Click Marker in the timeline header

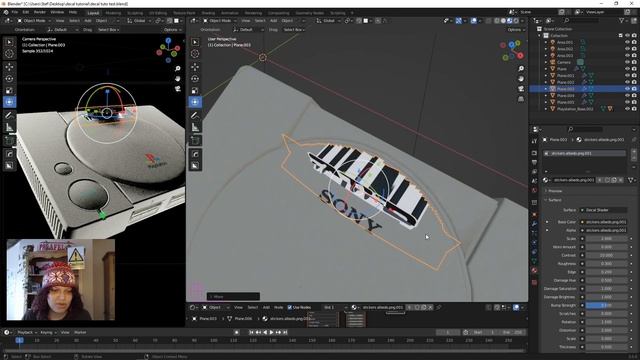coord(80,332)
